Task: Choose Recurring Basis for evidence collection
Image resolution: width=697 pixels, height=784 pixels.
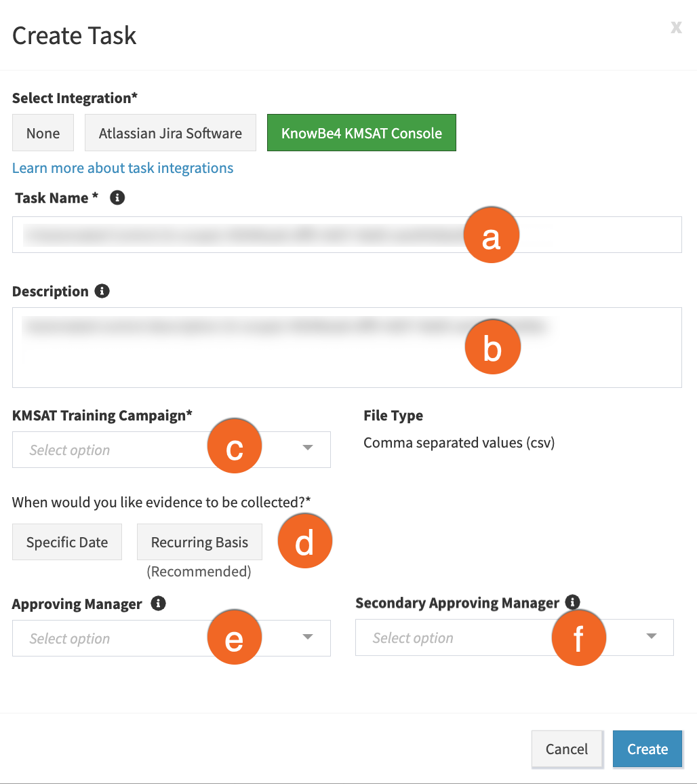Action: pyautogui.click(x=199, y=542)
